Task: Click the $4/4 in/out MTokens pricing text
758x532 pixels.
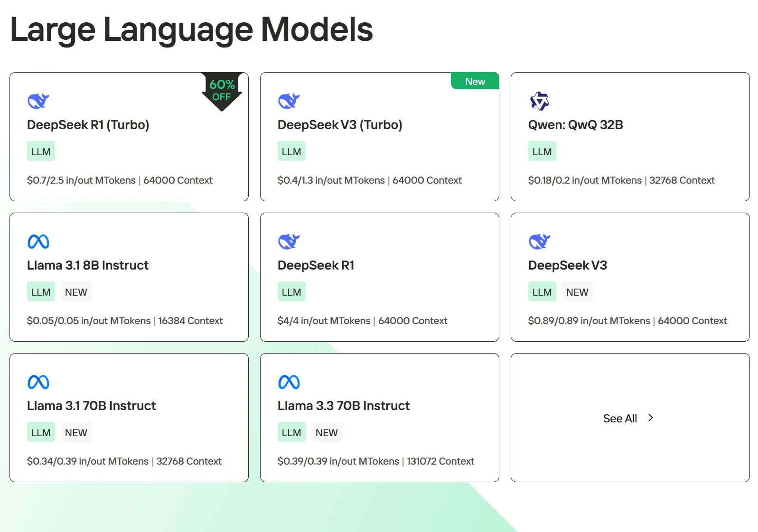Action: pyautogui.click(x=324, y=321)
